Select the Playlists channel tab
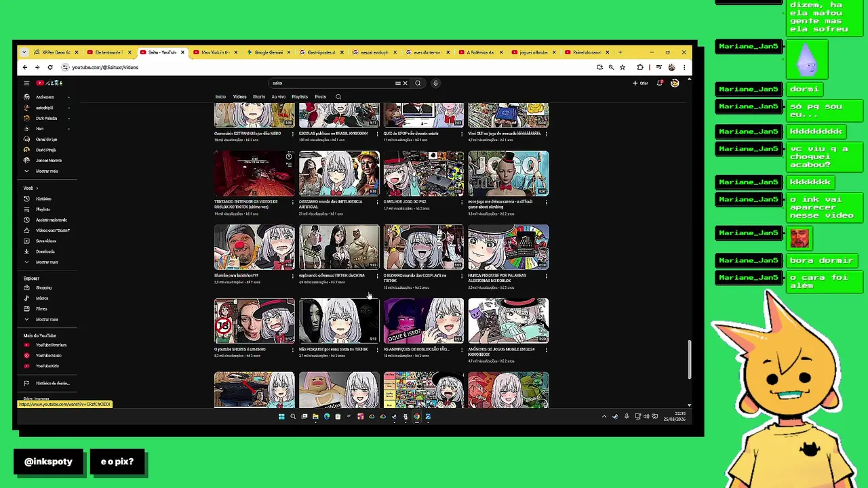 pos(300,97)
